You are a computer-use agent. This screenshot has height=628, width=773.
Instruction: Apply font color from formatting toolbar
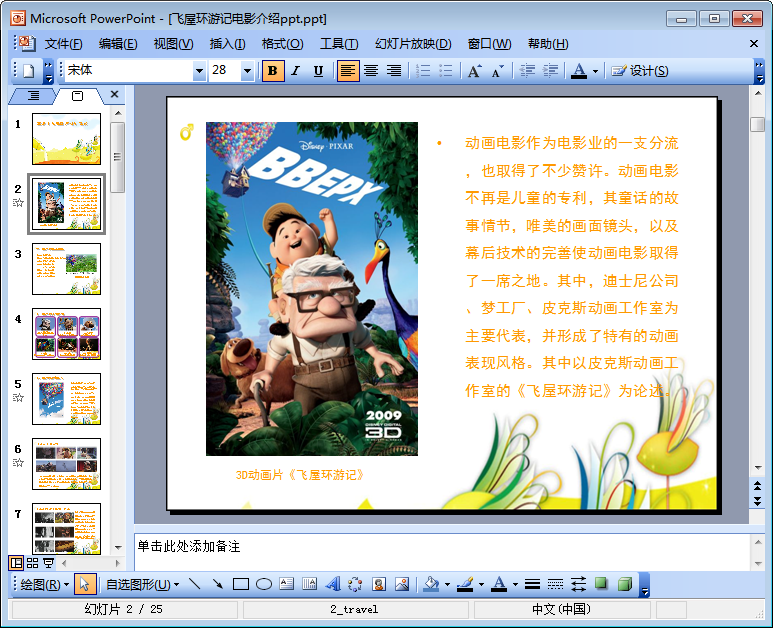pyautogui.click(x=579, y=71)
